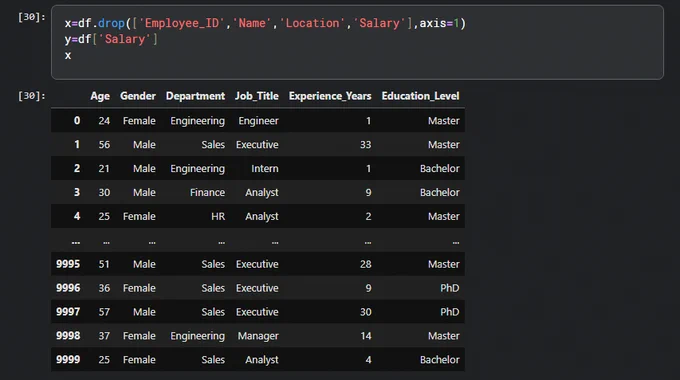Click 'Engineering' department in row 2
Image resolution: width=680 pixels, height=380 pixels.
(197, 168)
